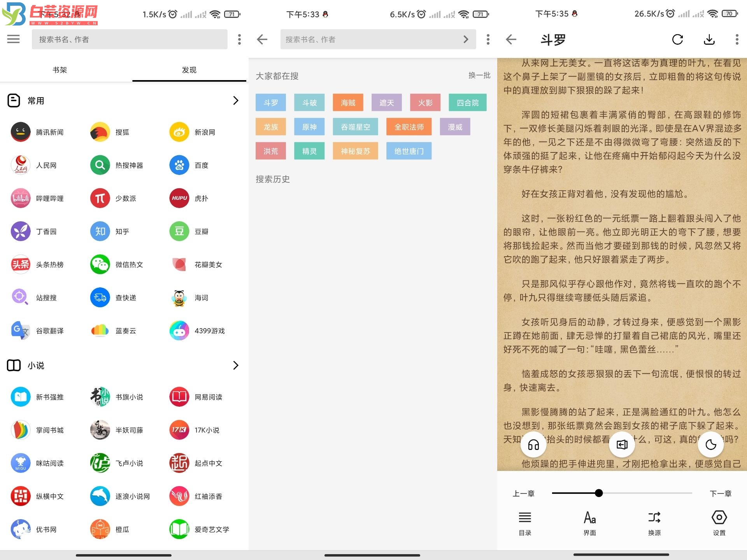Open Bilibili (哔哩哔哩) icon

tap(21, 198)
